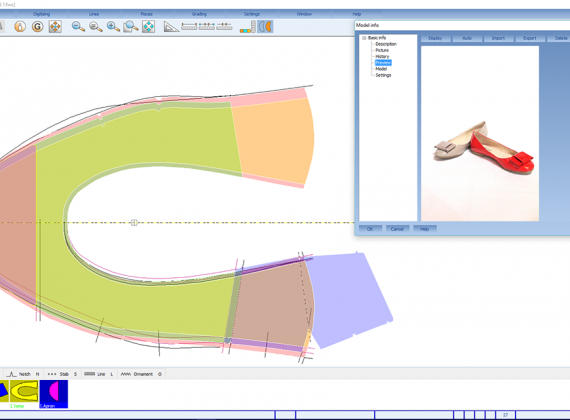Click the grey equals-sign magnifier icon
This screenshot has width=570, height=420.
click(x=96, y=27)
